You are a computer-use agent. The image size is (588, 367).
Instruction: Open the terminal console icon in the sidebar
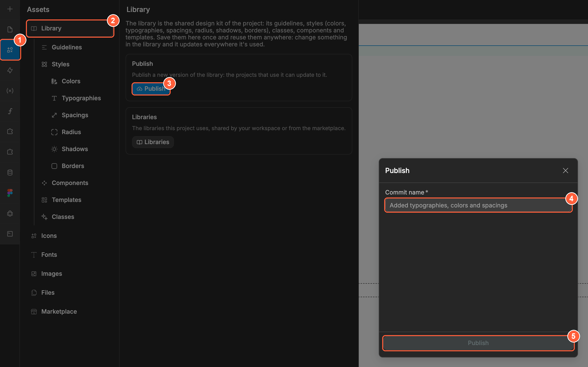(x=10, y=234)
